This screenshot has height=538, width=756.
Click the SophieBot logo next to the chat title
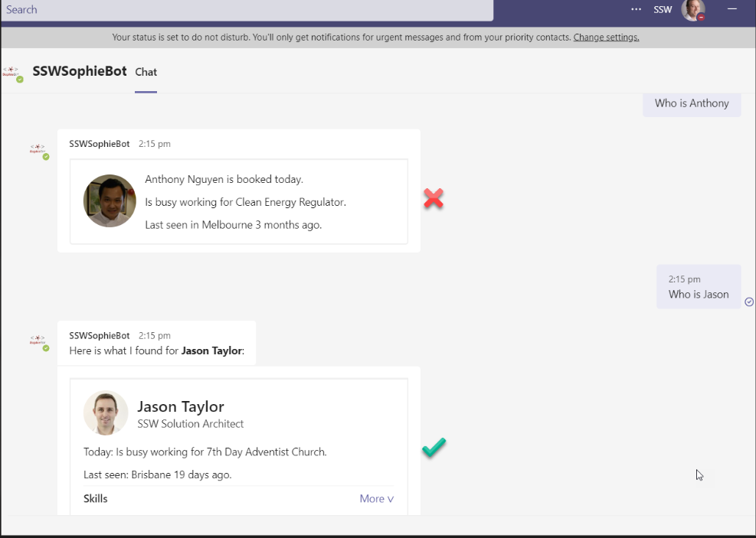(x=11, y=70)
